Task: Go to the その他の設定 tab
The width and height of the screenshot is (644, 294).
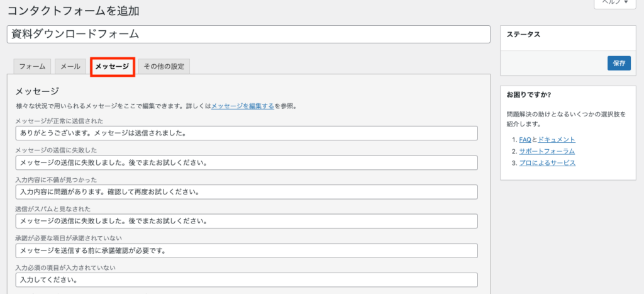Action: tap(164, 66)
